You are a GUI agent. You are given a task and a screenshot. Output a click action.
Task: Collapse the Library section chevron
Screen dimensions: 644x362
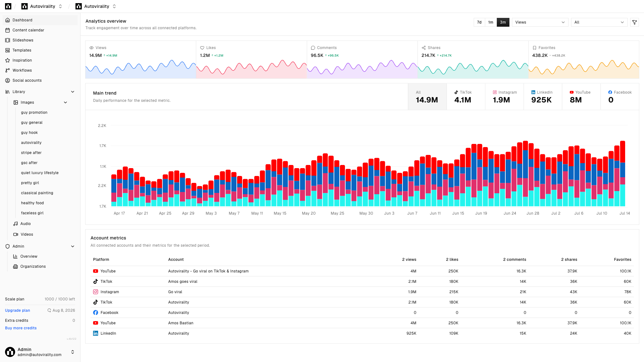(73, 92)
